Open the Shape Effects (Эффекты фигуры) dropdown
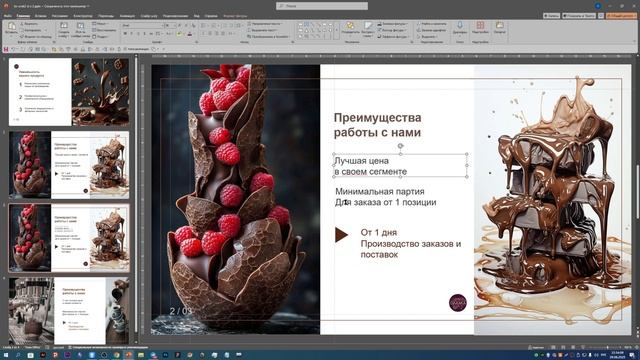This screenshot has height=360, width=640. click(x=393, y=36)
